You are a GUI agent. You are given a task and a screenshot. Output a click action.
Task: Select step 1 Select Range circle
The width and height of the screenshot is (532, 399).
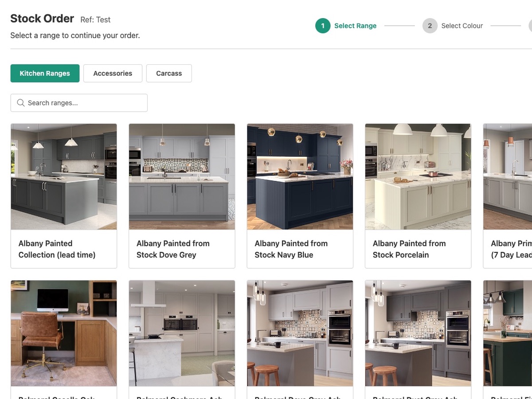(x=323, y=26)
